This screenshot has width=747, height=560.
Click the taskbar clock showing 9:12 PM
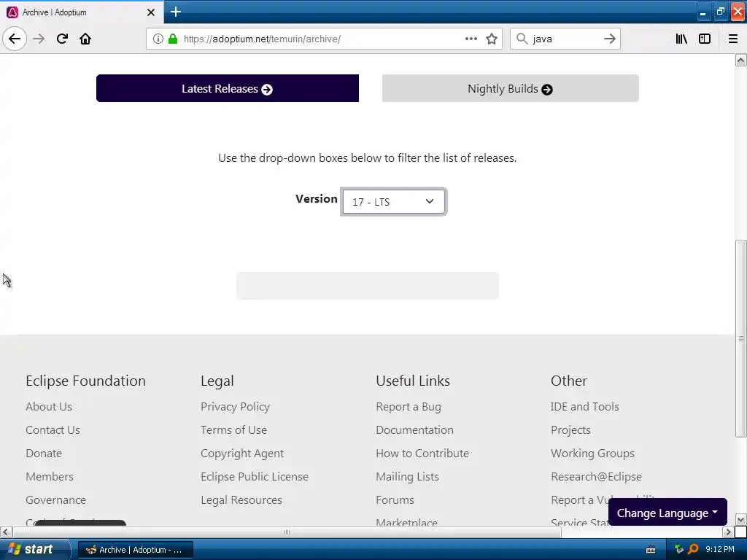coord(720,550)
